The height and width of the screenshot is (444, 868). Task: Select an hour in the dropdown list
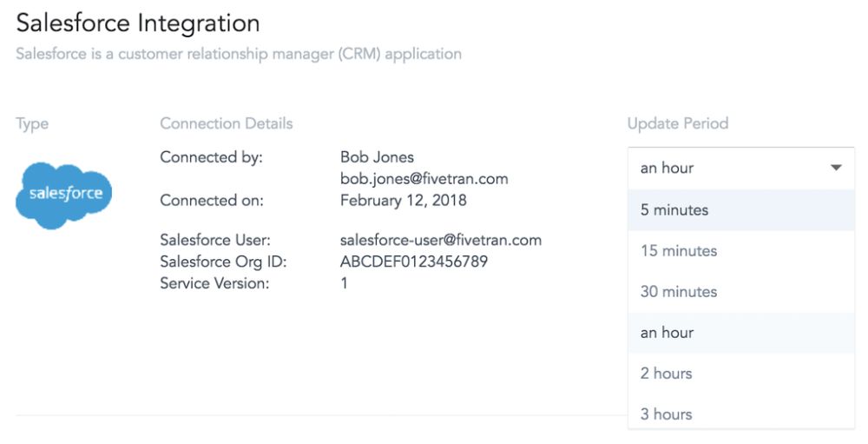pos(741,333)
